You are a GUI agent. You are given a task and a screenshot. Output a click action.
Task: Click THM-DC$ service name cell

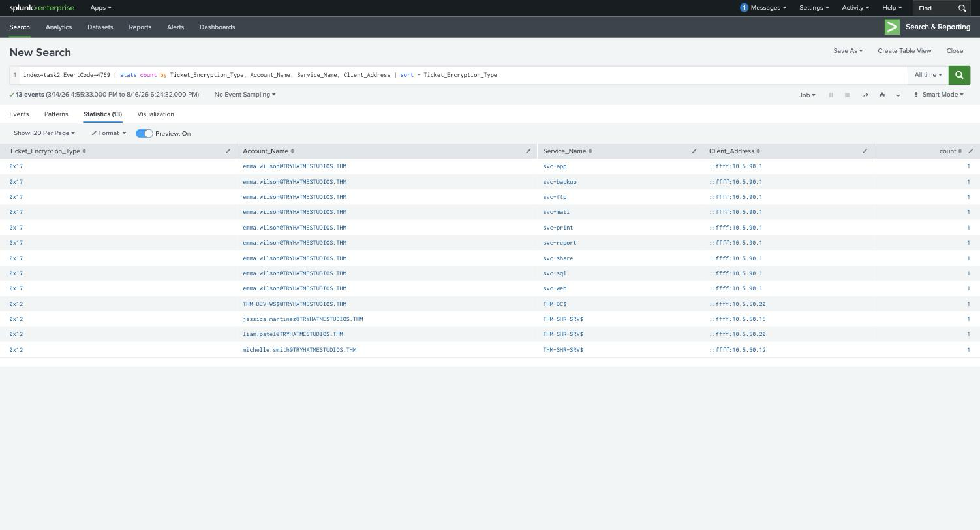point(555,304)
